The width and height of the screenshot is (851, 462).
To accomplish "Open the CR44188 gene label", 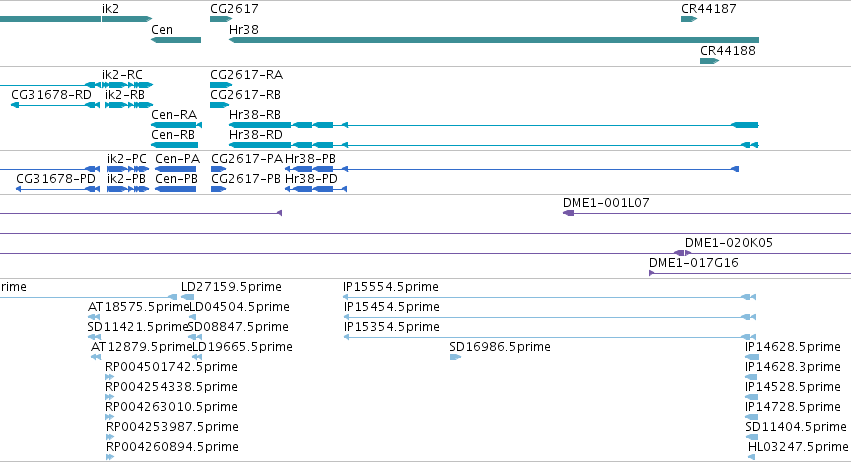I will click(x=728, y=50).
